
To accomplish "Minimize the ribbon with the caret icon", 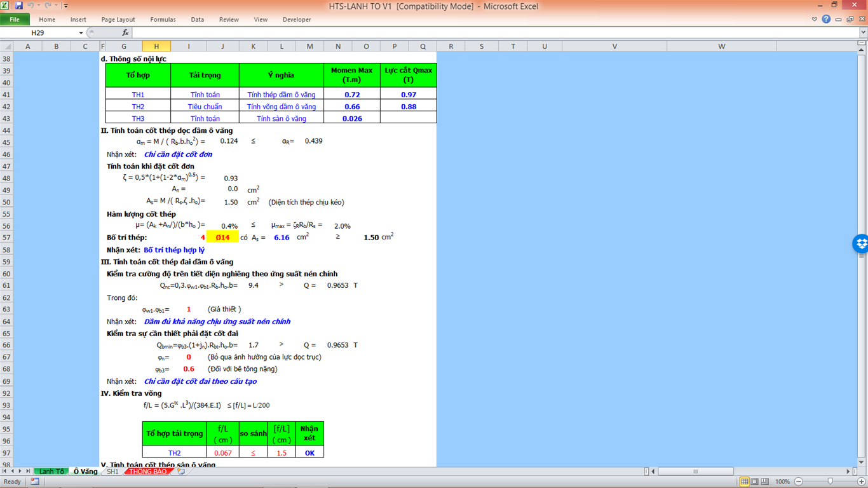I will 815,20.
